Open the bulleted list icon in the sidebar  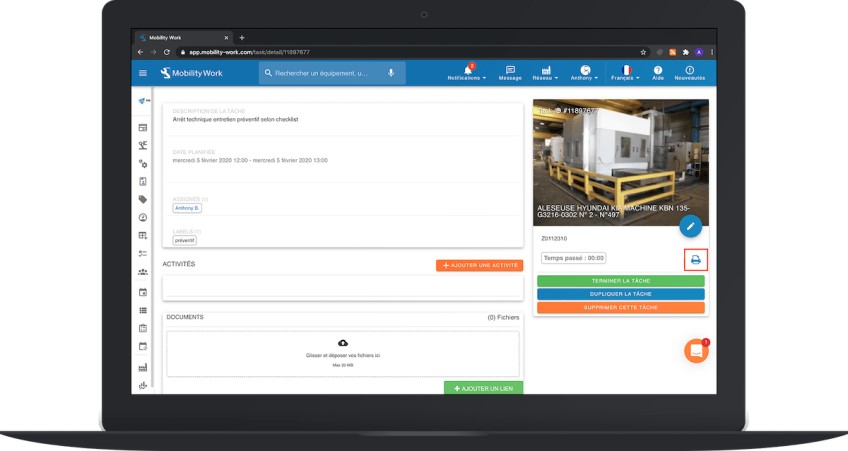click(x=143, y=310)
